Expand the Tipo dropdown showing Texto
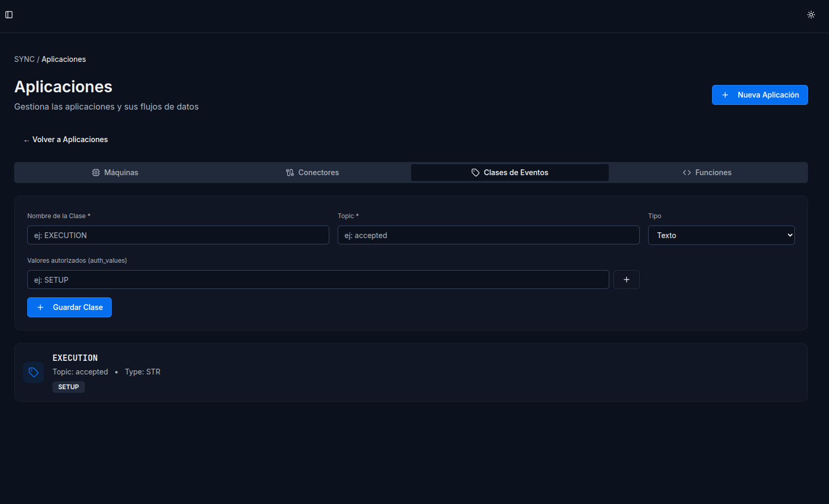Screen dimensions: 829x504 tap(721, 235)
